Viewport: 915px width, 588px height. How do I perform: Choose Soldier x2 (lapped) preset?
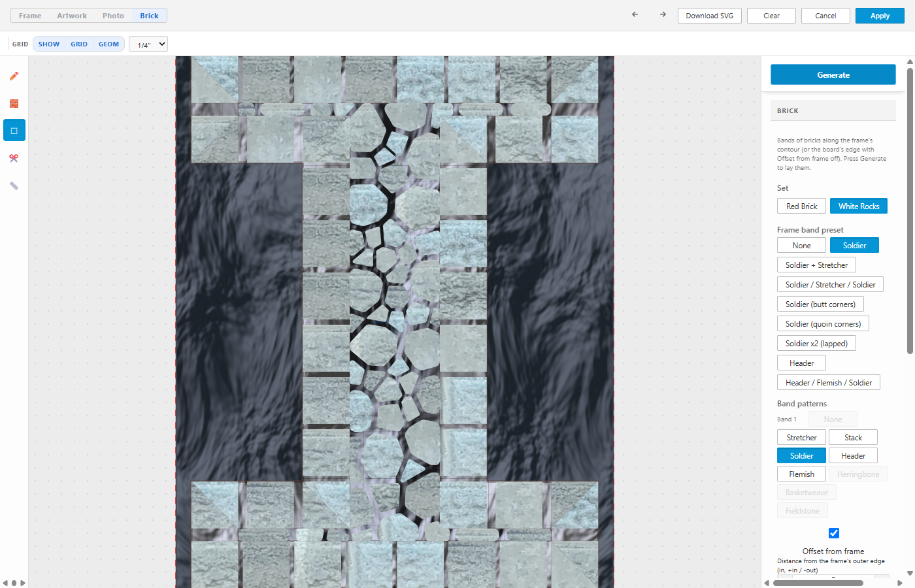click(816, 343)
